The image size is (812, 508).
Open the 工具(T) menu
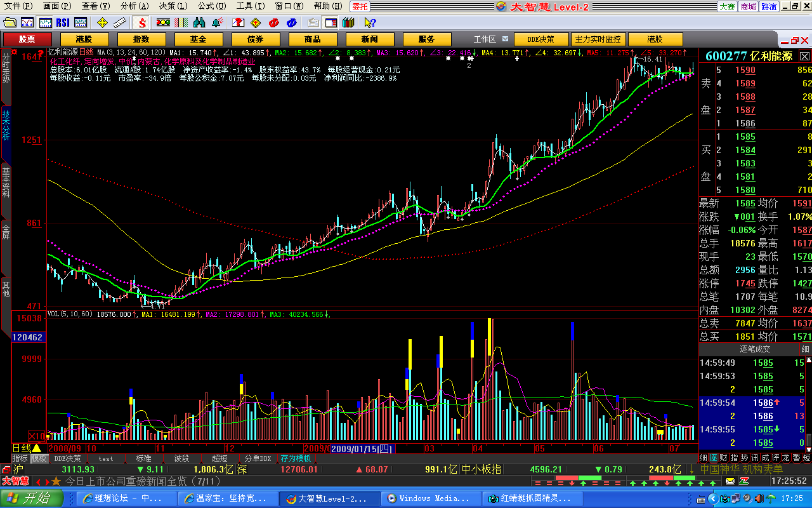(x=251, y=6)
